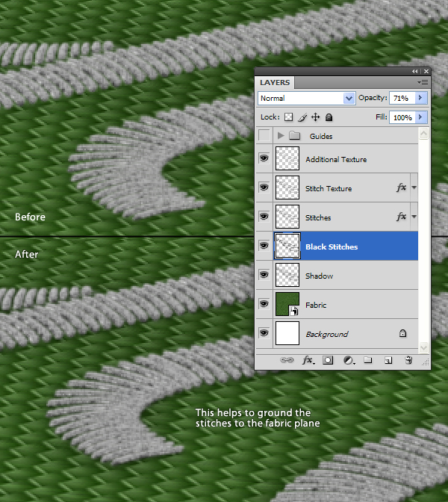Click the Fill 100% input field
Viewport: 448px width, 502px height.
[x=402, y=117]
